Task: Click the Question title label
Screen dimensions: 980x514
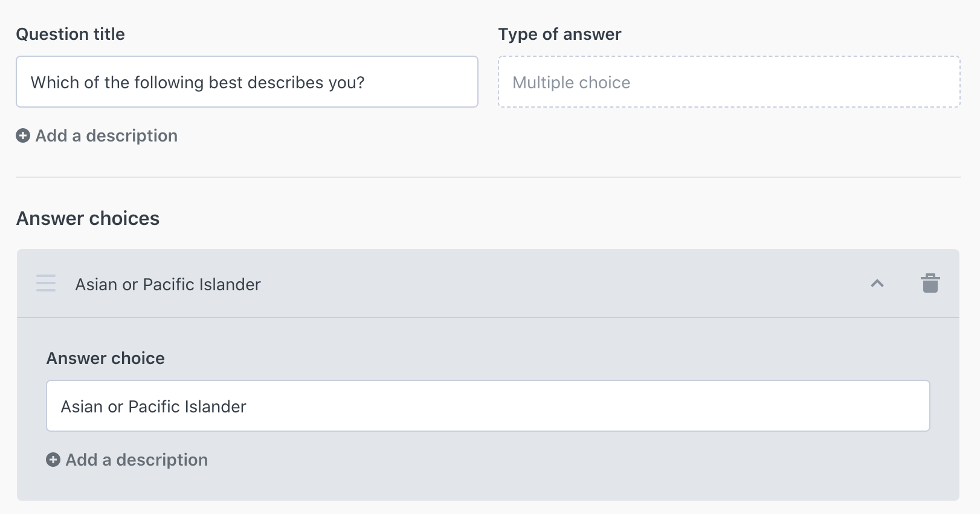Action: 71,34
